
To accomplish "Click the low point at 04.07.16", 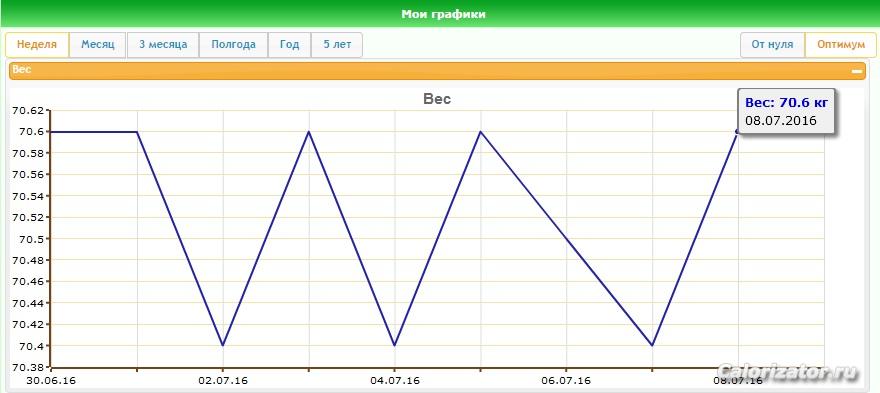I will point(395,345).
